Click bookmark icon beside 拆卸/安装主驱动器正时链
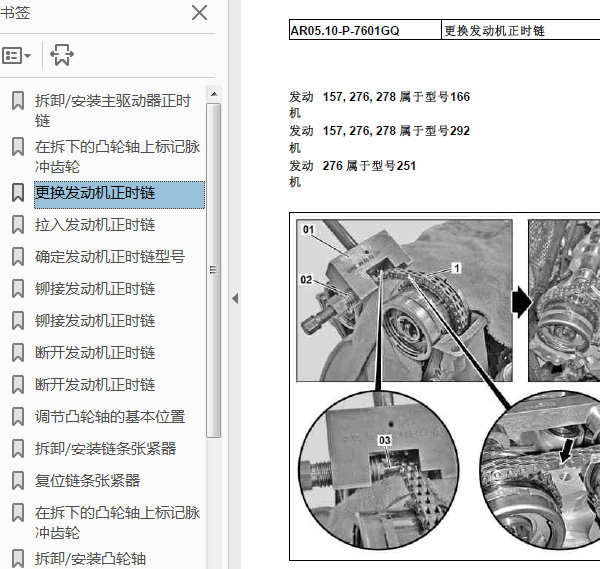 (x=18, y=101)
